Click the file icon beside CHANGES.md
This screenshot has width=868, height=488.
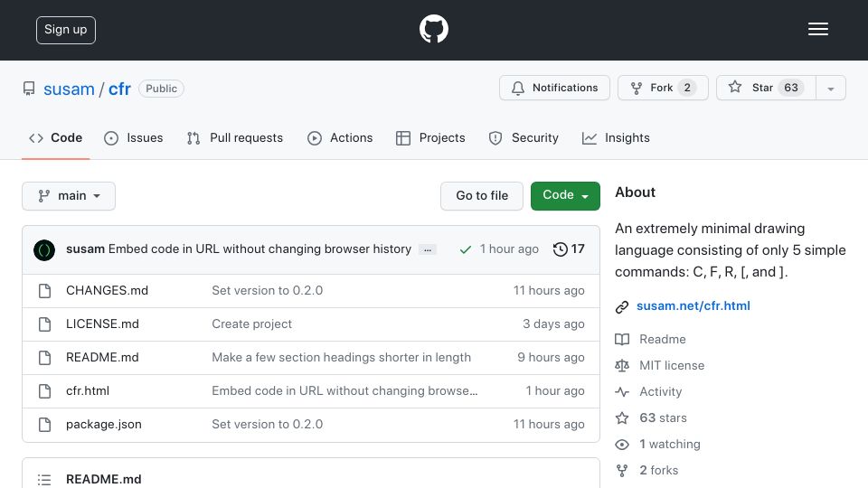(x=45, y=291)
